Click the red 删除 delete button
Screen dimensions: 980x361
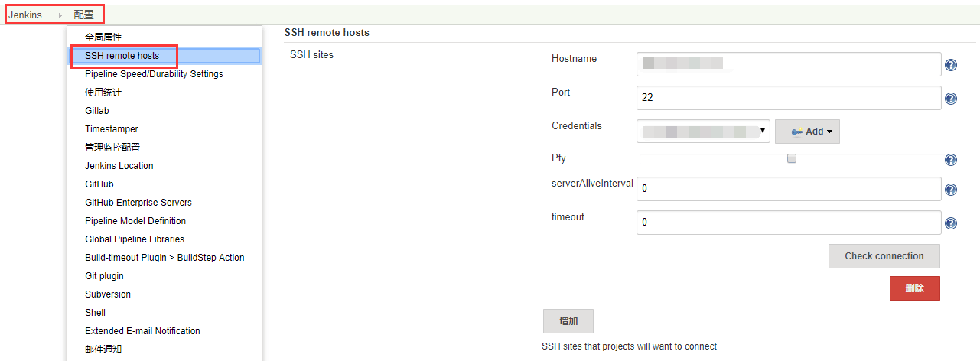tap(915, 288)
